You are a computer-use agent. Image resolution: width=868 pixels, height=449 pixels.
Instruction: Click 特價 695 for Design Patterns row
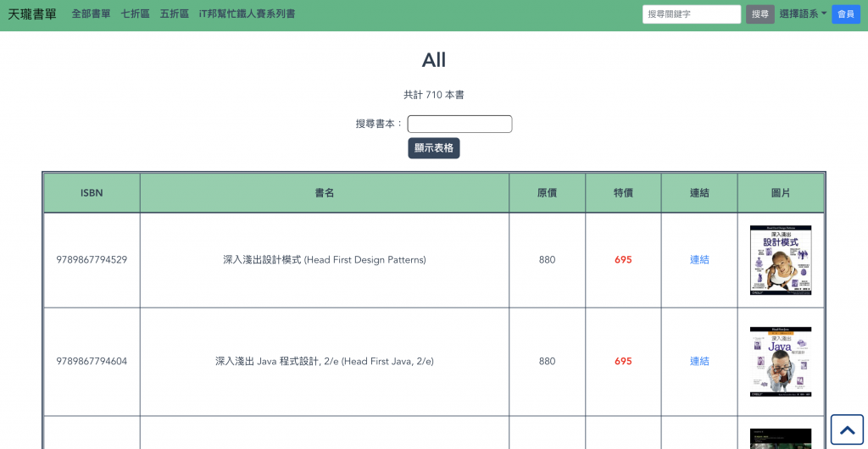(x=623, y=260)
